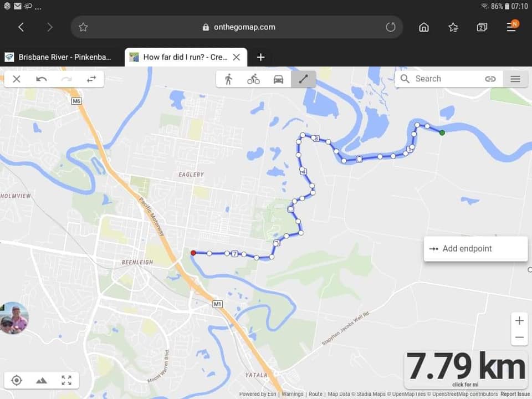Screen dimensions: 532x399
Task: Toggle fullscreen map view
Action: [66, 380]
